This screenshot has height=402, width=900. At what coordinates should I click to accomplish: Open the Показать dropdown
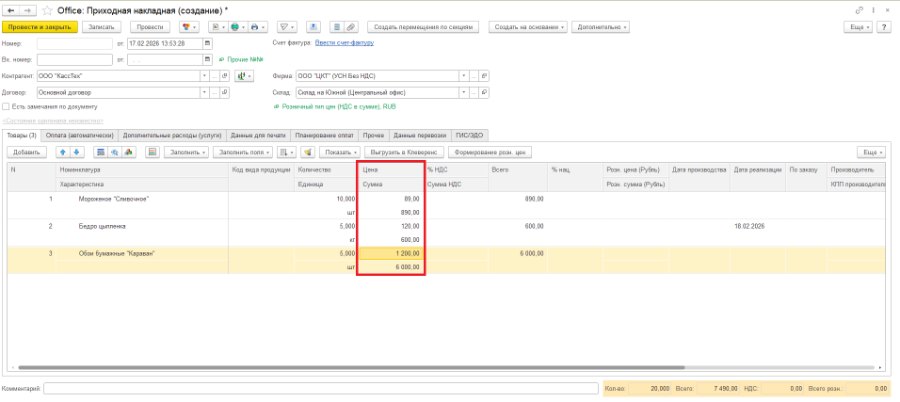340,152
